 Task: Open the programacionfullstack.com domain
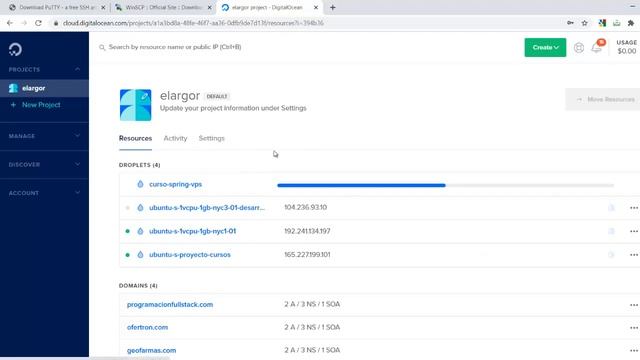(170, 304)
